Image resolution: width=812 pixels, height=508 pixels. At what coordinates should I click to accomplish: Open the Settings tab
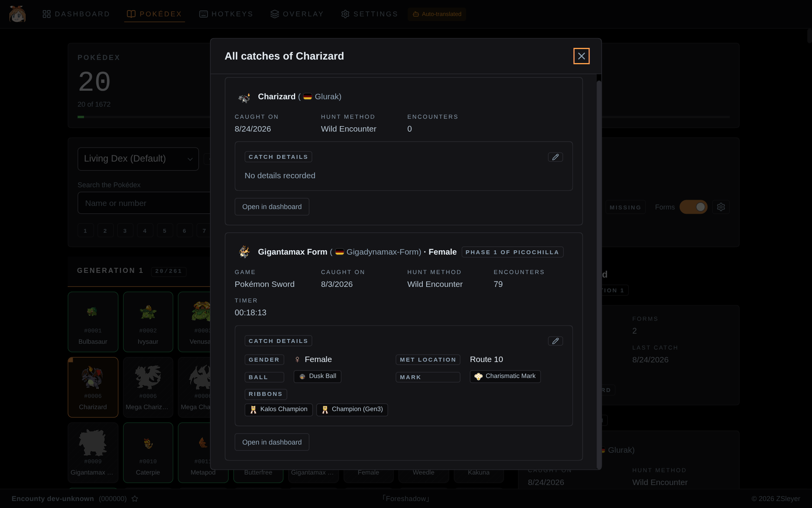pyautogui.click(x=369, y=14)
